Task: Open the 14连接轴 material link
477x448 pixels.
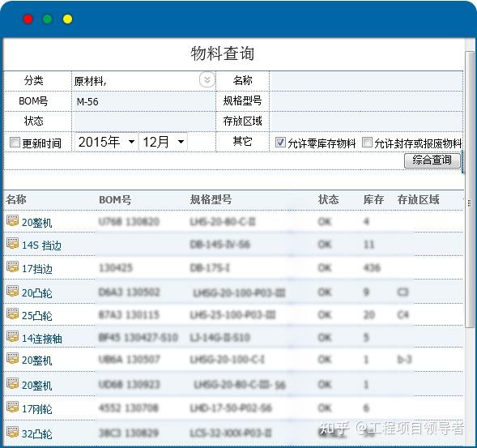Action: (41, 339)
